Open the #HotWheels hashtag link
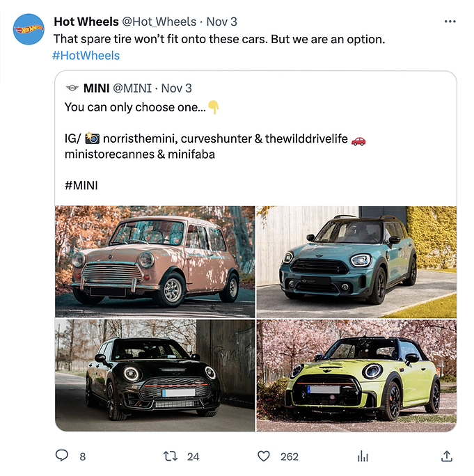This screenshot has height=476, width=474. tap(86, 56)
